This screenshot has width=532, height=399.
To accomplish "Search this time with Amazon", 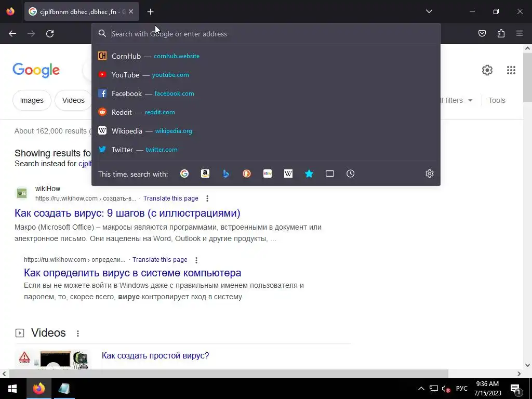I will click(x=205, y=174).
